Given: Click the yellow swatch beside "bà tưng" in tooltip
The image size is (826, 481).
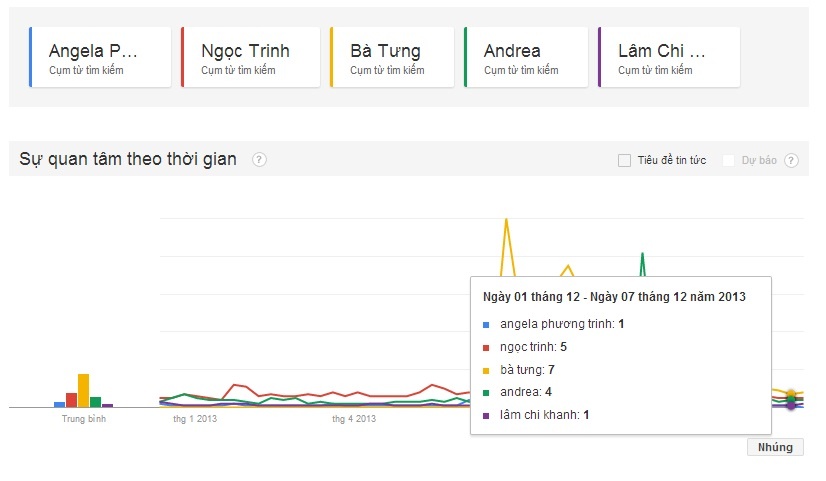Looking at the screenshot, I should click(486, 370).
